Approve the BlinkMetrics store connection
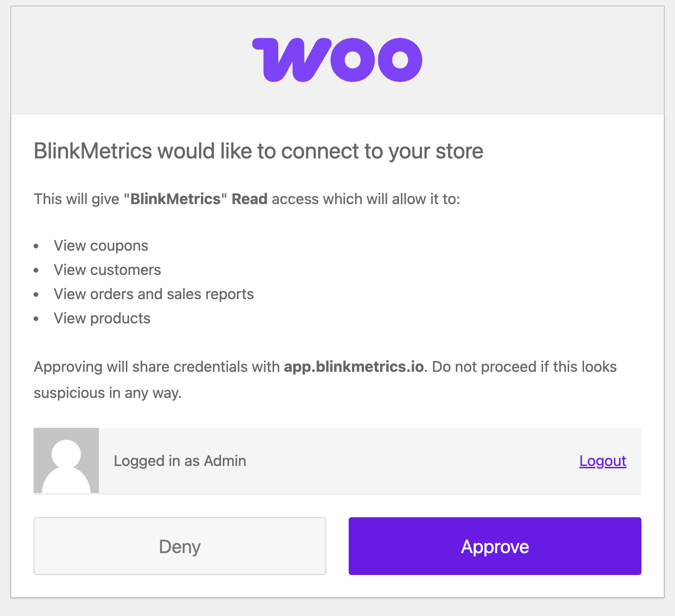Screen dimensions: 675x616 495,546
